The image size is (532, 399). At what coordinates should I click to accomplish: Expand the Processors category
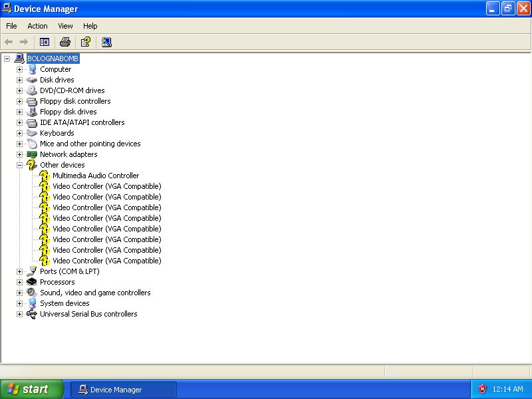[19, 282]
